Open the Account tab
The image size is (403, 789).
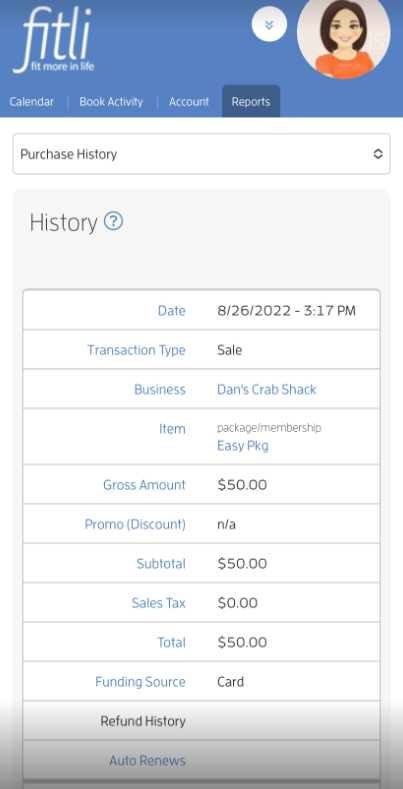tap(189, 102)
